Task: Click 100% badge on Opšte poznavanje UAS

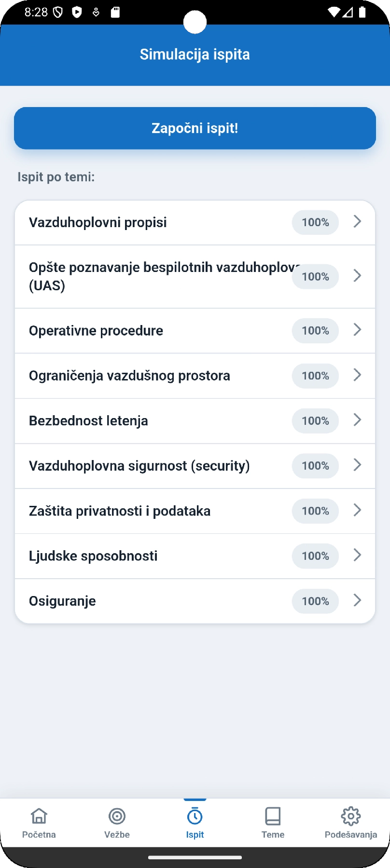Action: click(315, 277)
